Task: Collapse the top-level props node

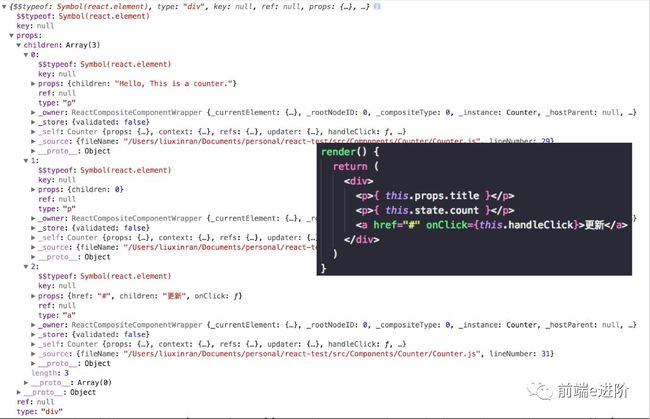Action: coord(12,35)
